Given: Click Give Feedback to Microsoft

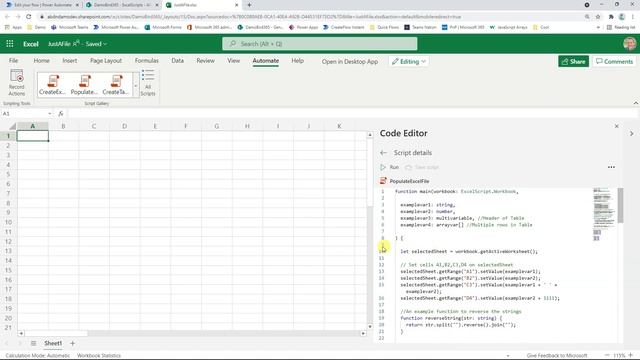Looking at the screenshot, I should [557, 356].
